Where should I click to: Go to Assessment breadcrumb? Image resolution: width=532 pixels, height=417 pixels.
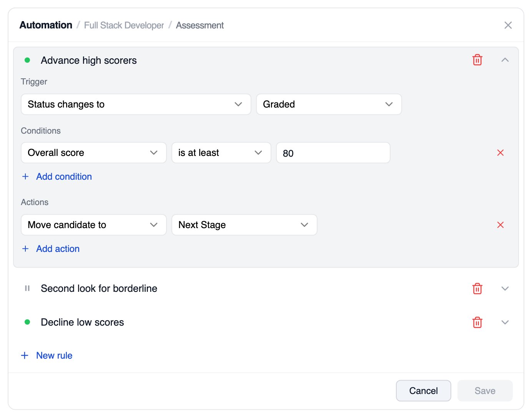click(200, 25)
